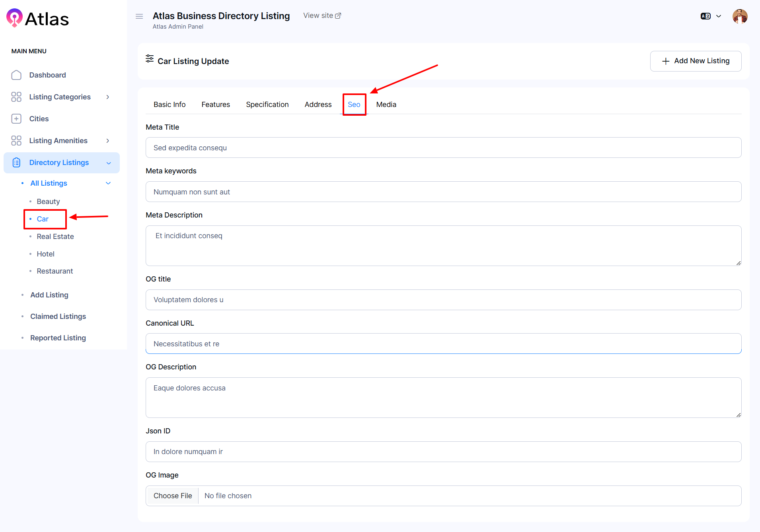Select Real Estate in the listings tree
Screen dimensions: 760x532
(x=55, y=237)
